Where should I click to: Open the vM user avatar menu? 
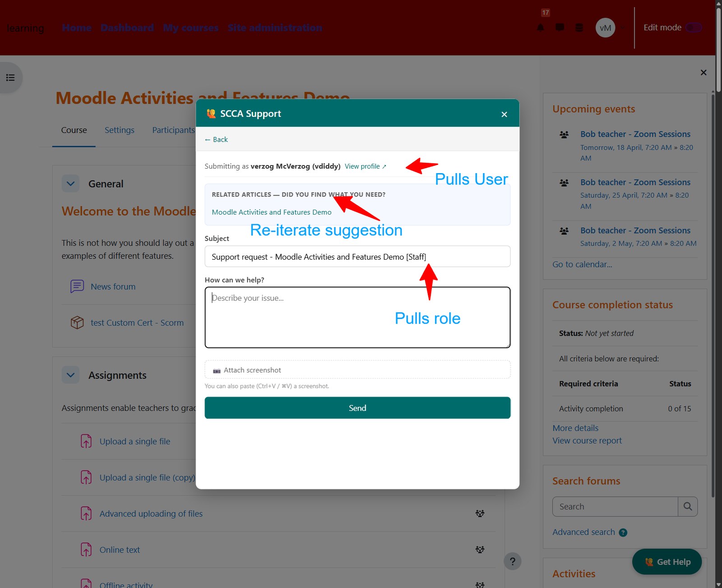click(605, 28)
